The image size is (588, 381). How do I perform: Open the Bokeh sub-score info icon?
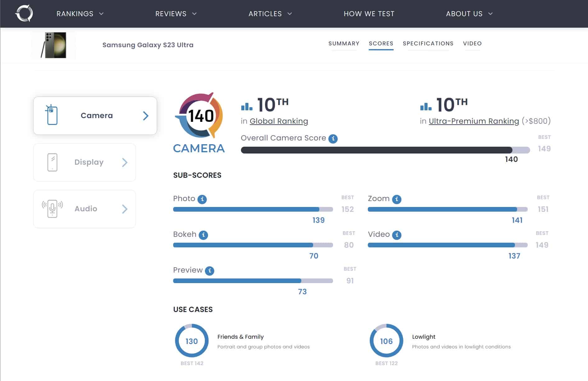[x=203, y=235]
